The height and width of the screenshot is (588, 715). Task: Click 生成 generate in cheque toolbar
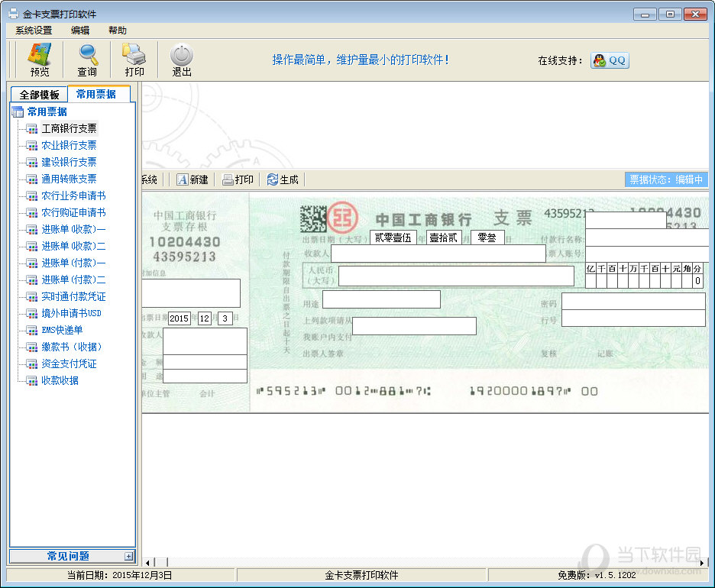(283, 179)
